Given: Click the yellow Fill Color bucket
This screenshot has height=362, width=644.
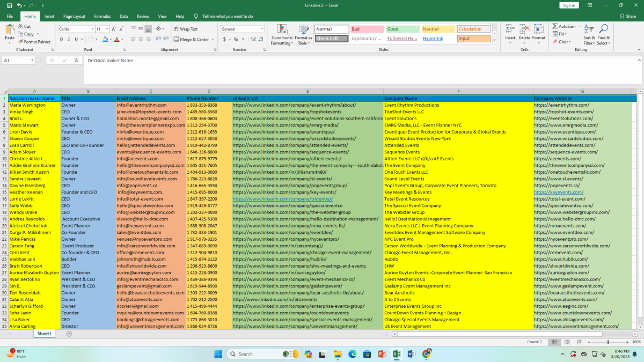Looking at the screenshot, I should point(105,39).
